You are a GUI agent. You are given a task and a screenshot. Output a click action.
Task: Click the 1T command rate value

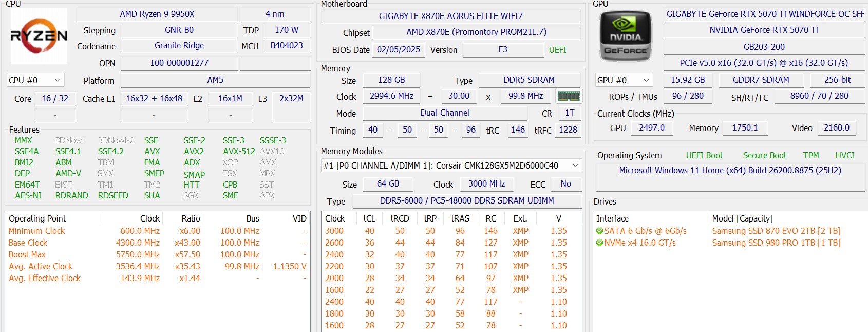tap(570, 113)
